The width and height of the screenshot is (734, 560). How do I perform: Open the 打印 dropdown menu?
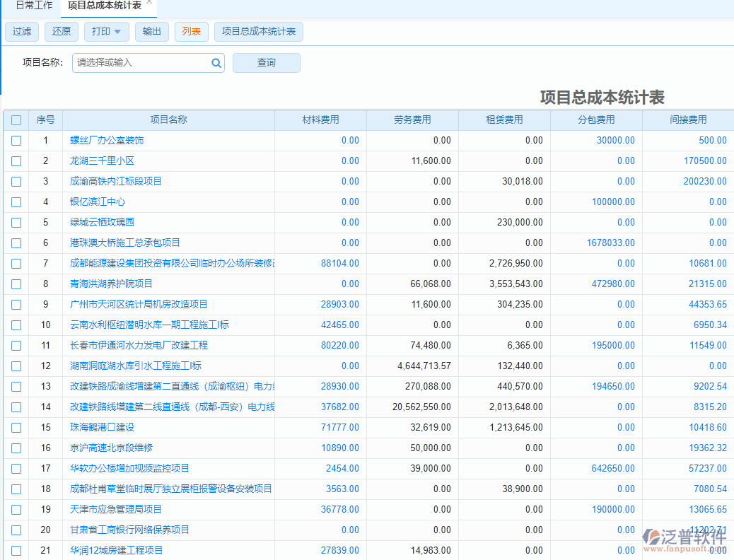click(106, 32)
